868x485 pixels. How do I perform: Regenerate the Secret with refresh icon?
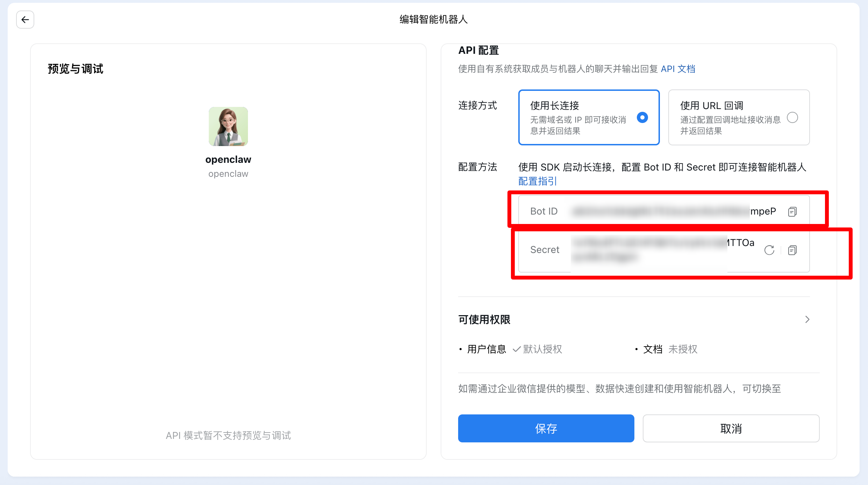coord(769,250)
